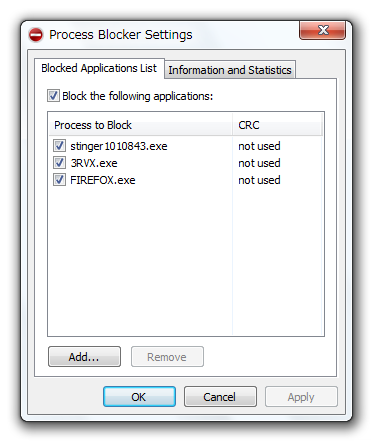Click the red Process Blocker title icon
This screenshot has width=376, height=446.
[36, 35]
